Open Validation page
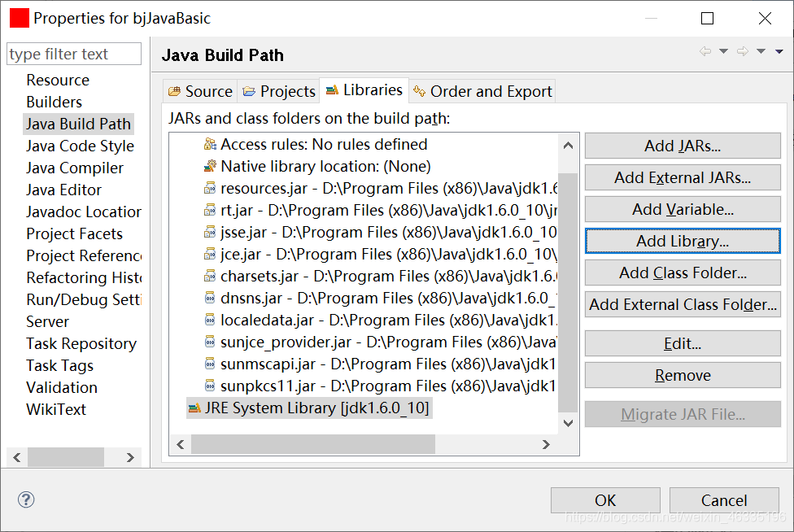This screenshot has height=532, width=794. point(62,387)
